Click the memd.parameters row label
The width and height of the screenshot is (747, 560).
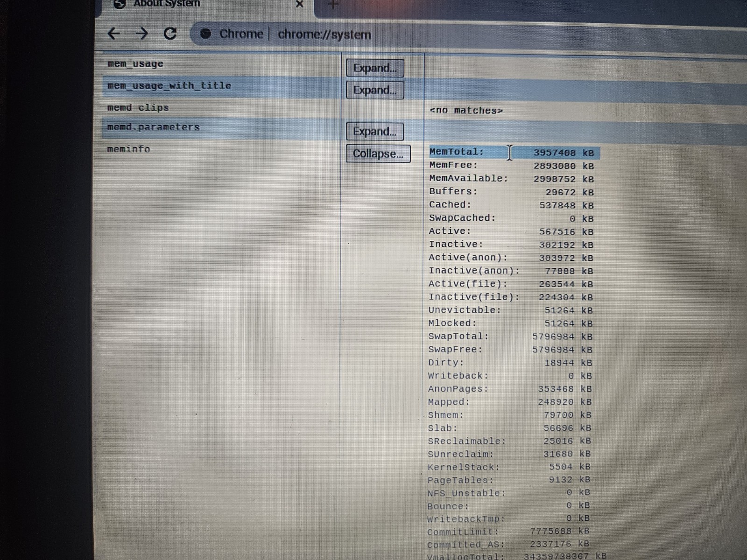point(153,127)
